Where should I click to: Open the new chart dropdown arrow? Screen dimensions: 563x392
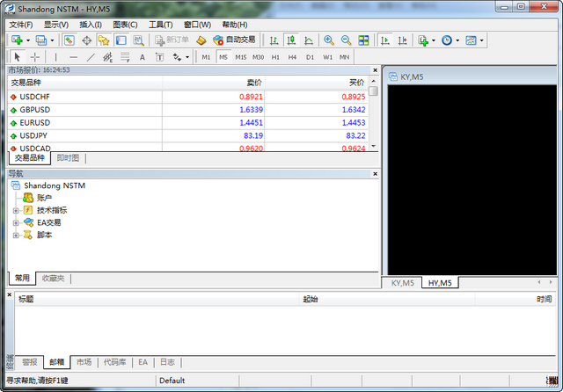tap(28, 40)
